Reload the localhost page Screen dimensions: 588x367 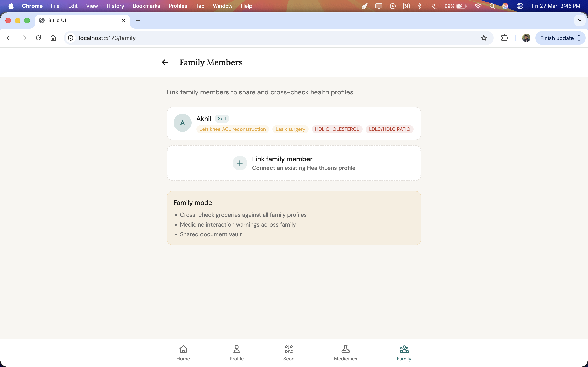(38, 38)
